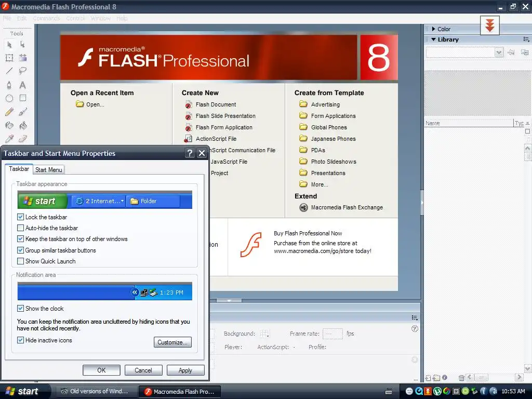Click the panel collapse arrow on right divider
Image resolution: width=532 pixels, height=399 pixels.
(422, 203)
